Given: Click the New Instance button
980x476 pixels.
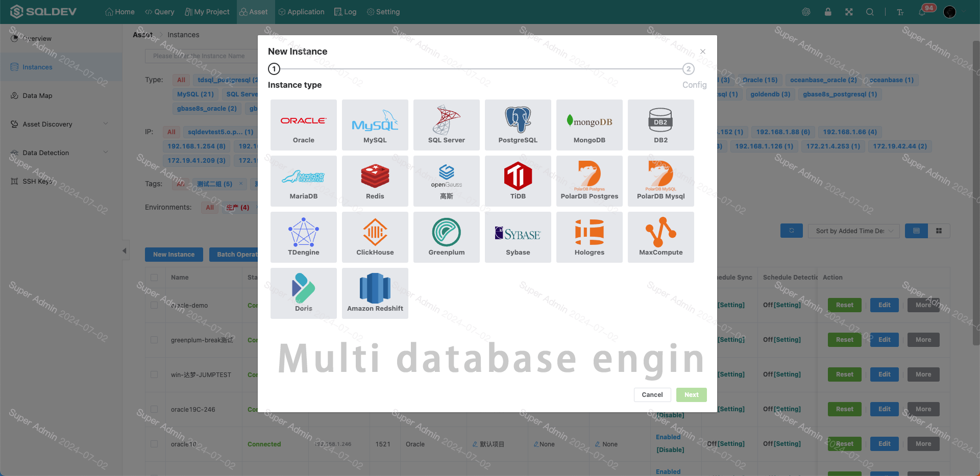Looking at the screenshot, I should click(x=174, y=255).
